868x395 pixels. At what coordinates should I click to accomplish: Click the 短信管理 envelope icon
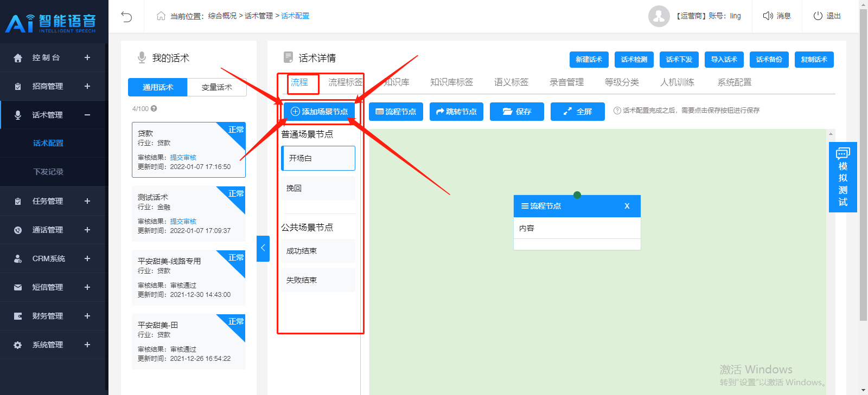pos(18,287)
